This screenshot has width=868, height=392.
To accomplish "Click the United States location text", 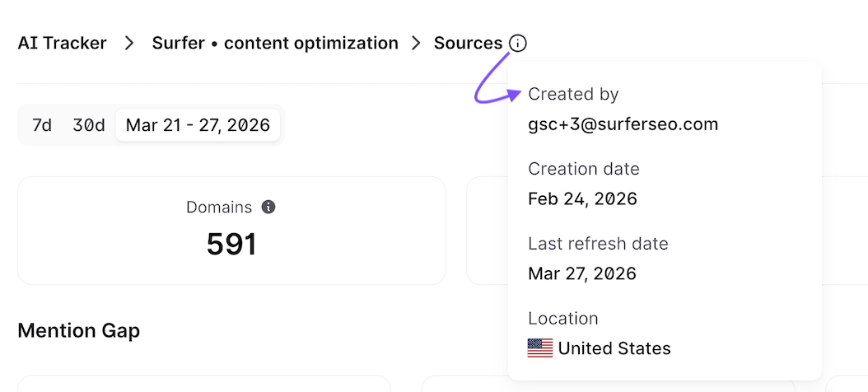I will pos(614,348).
